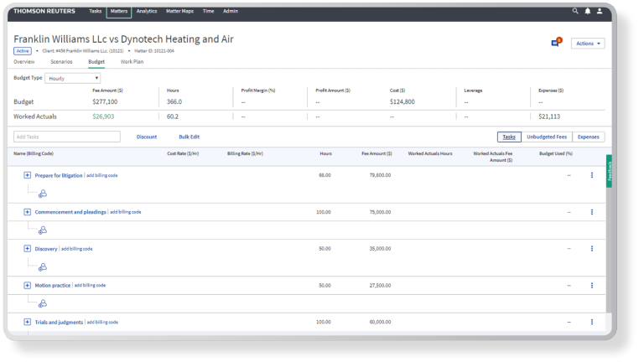Open the user profile icon

(599, 11)
